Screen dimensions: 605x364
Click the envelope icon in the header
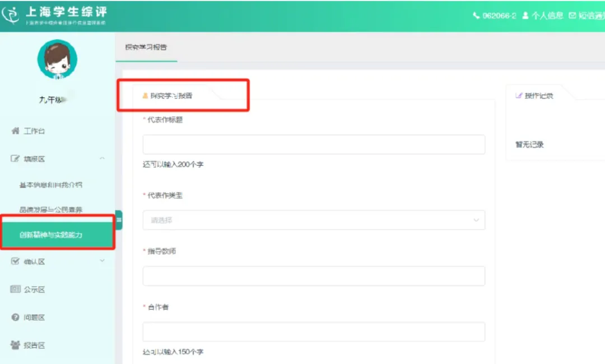[572, 16]
